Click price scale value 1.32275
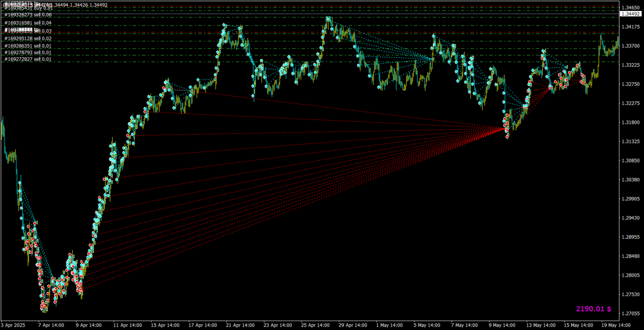 click(x=630, y=103)
